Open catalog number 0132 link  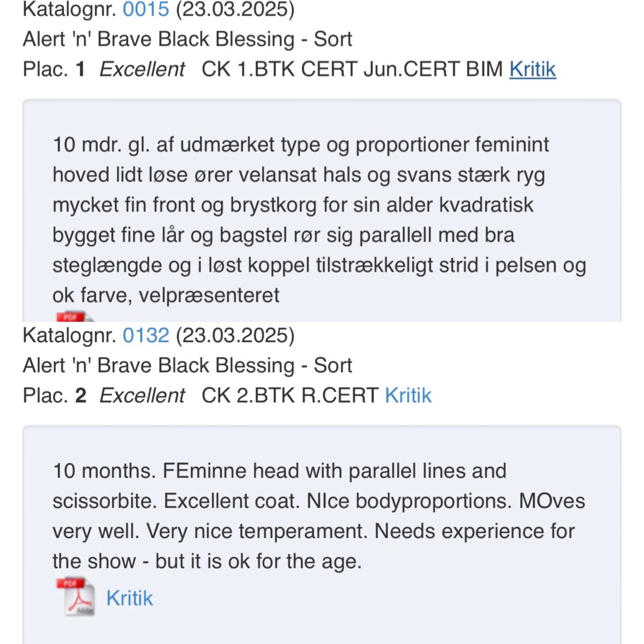tap(146, 335)
